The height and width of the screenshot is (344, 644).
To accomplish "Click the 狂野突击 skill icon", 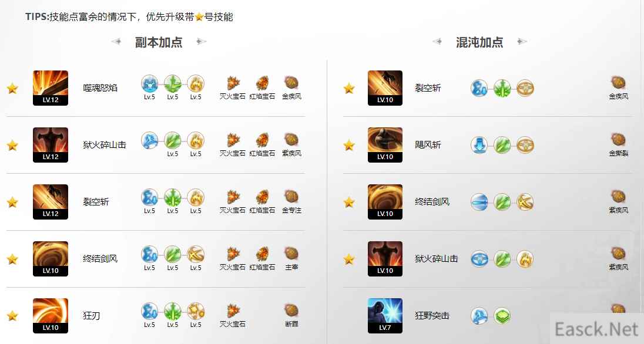I will click(x=385, y=316).
